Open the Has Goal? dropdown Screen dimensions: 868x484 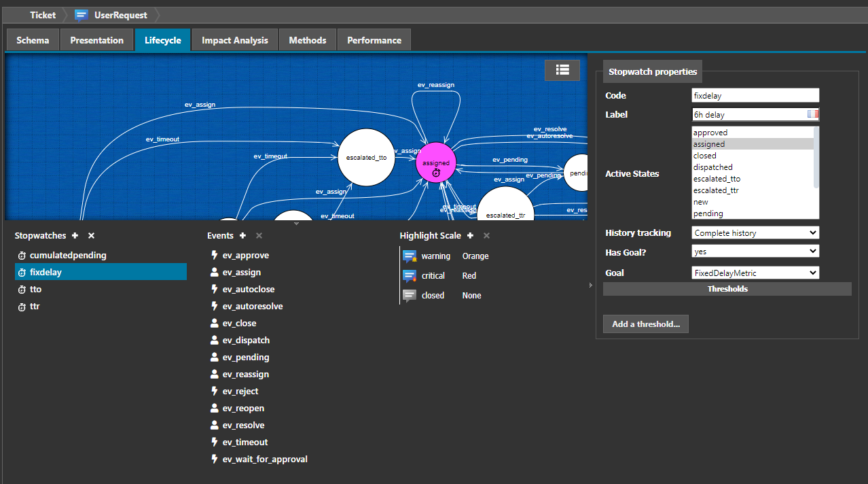click(x=755, y=252)
